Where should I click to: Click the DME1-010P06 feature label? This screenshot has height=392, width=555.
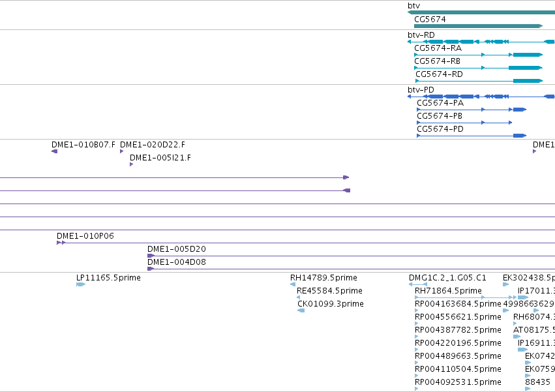(x=85, y=236)
